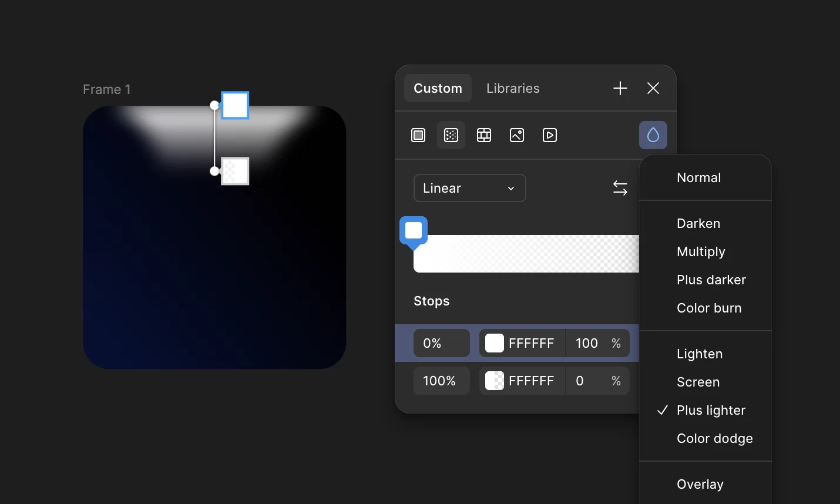
Task: Select the blue gradient stop handle on bar
Action: pos(414,231)
